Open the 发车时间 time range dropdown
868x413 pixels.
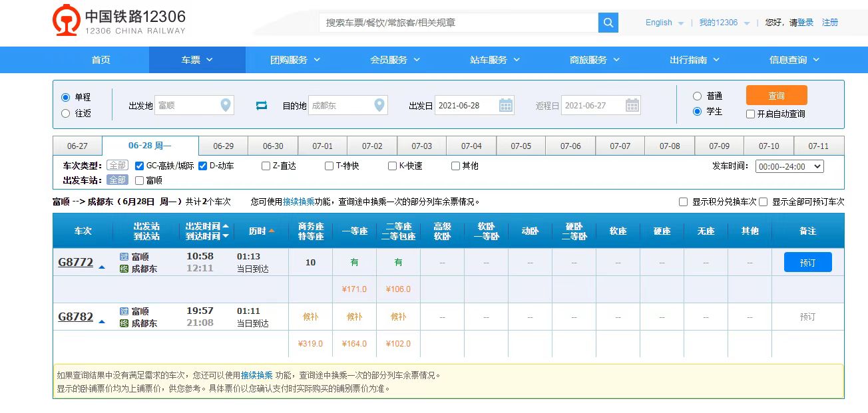(789, 166)
